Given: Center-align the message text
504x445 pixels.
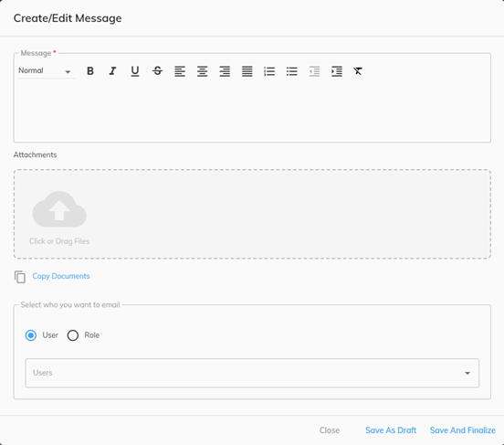Looking at the screenshot, I should (x=202, y=71).
